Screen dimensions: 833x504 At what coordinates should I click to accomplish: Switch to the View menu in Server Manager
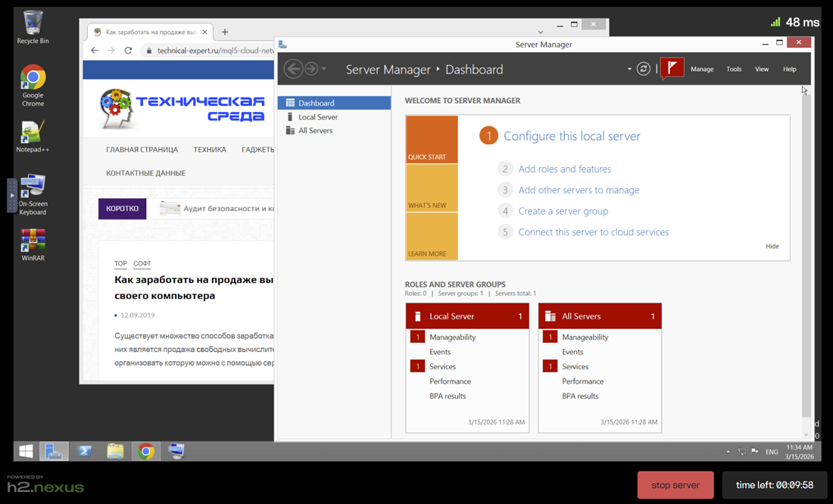click(762, 68)
